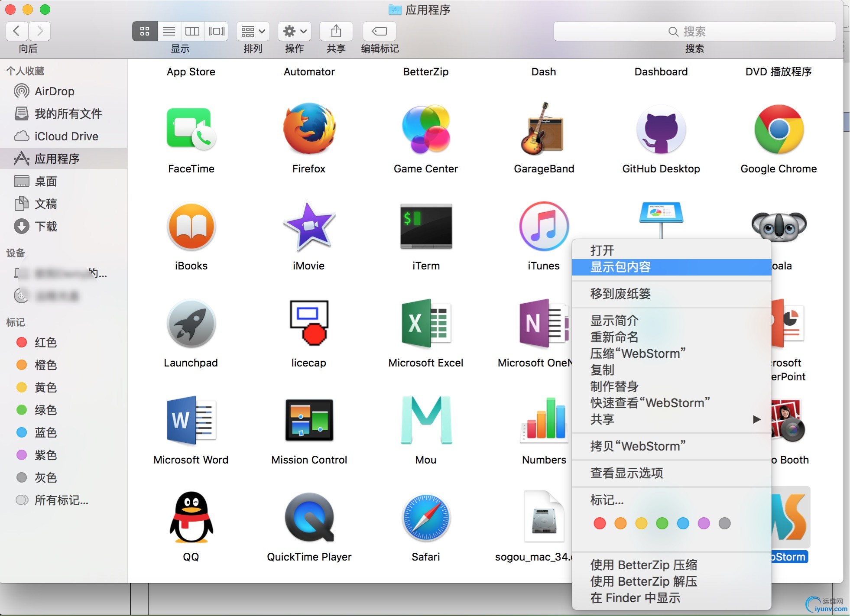Open 桌面 desktop in sidebar
Screen dimensions: 850x616
coord(64,182)
